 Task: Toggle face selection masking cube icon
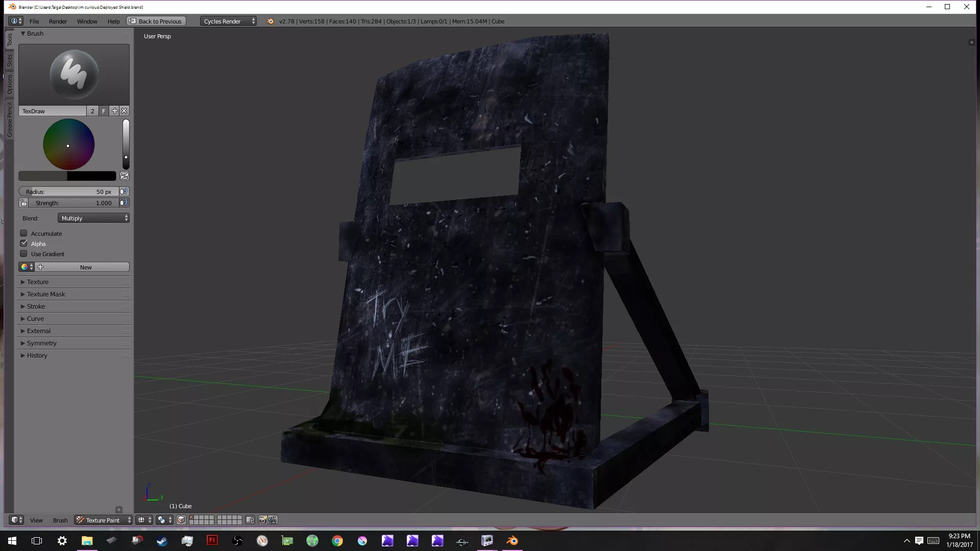[x=181, y=520]
